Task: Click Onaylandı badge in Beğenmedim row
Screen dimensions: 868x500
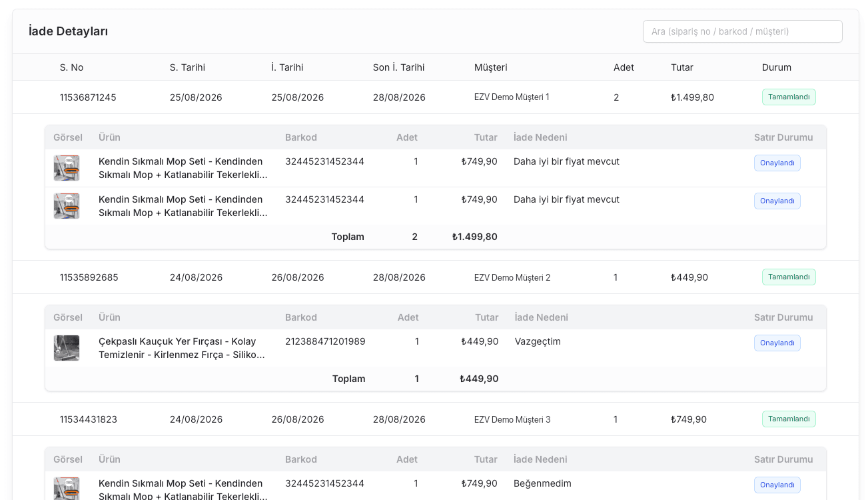Action: click(777, 485)
